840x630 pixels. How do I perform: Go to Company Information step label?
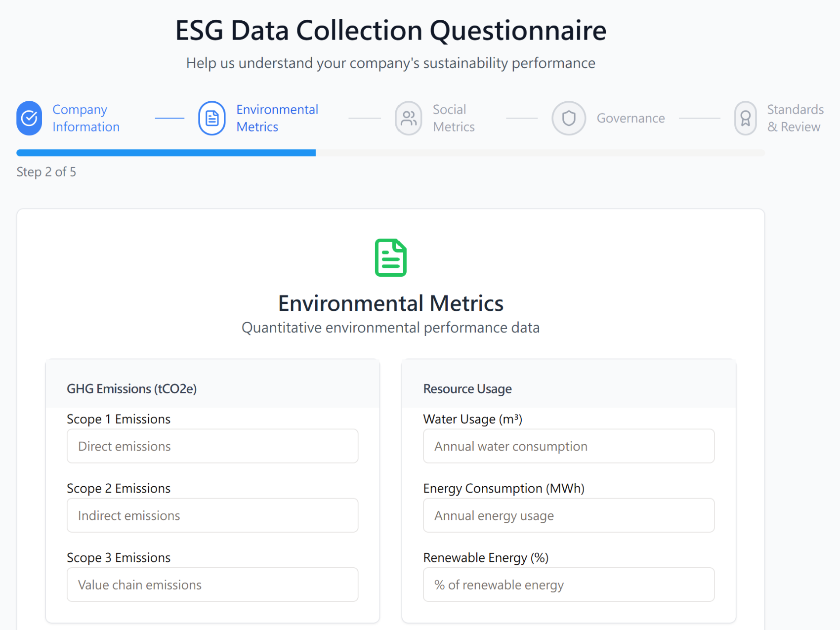(86, 118)
